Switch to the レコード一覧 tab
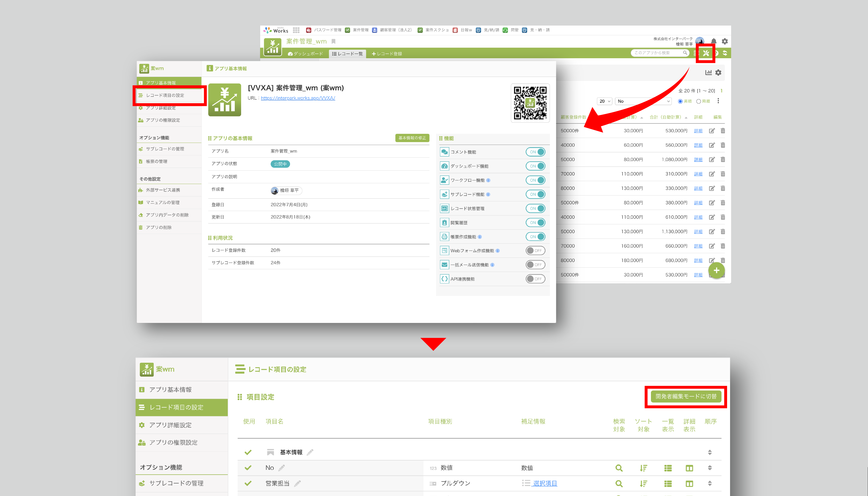This screenshot has height=496, width=868. click(x=348, y=54)
